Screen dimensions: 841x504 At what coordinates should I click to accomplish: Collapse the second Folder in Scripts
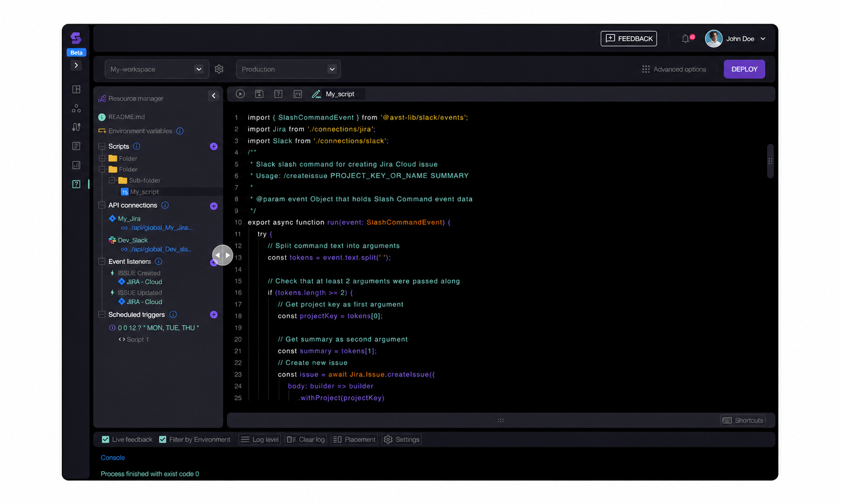(102, 169)
